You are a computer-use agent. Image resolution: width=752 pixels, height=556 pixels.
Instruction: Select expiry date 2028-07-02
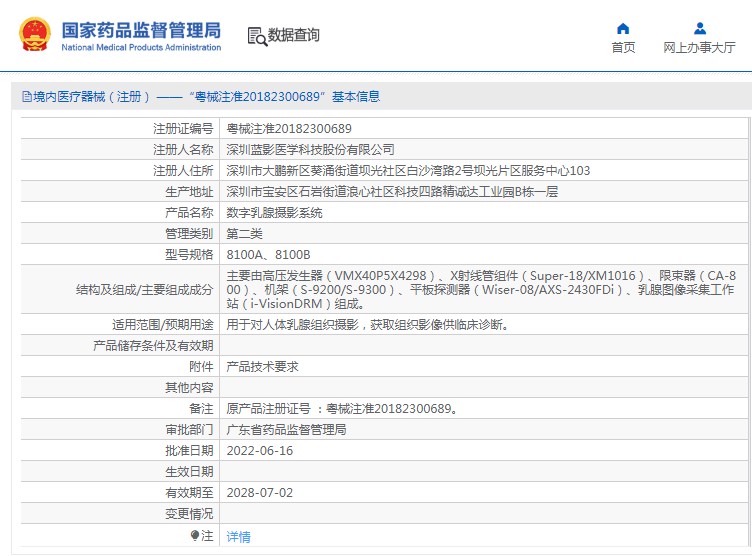259,493
